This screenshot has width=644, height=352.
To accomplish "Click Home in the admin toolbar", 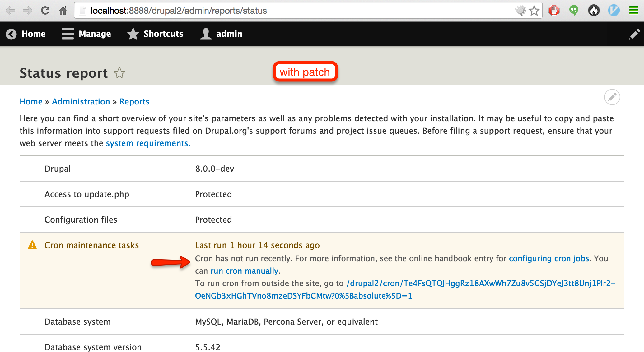I will coord(33,34).
